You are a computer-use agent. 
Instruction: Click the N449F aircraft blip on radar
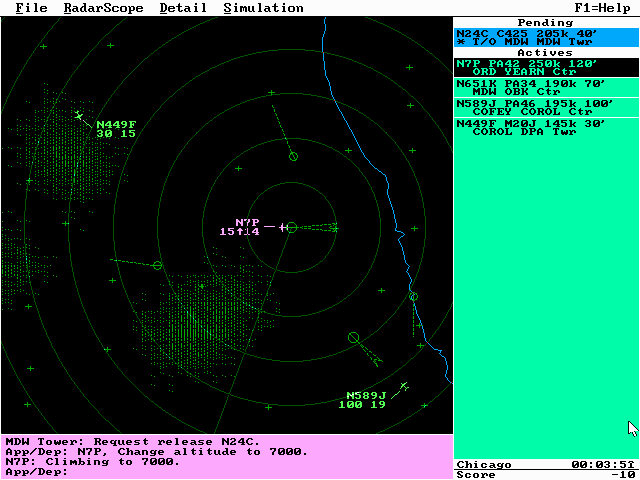[x=78, y=116]
